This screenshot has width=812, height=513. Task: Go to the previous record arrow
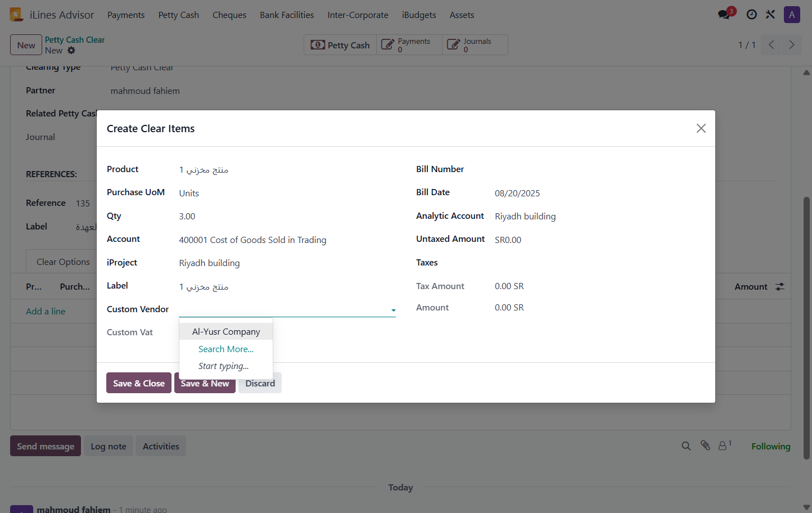772,45
